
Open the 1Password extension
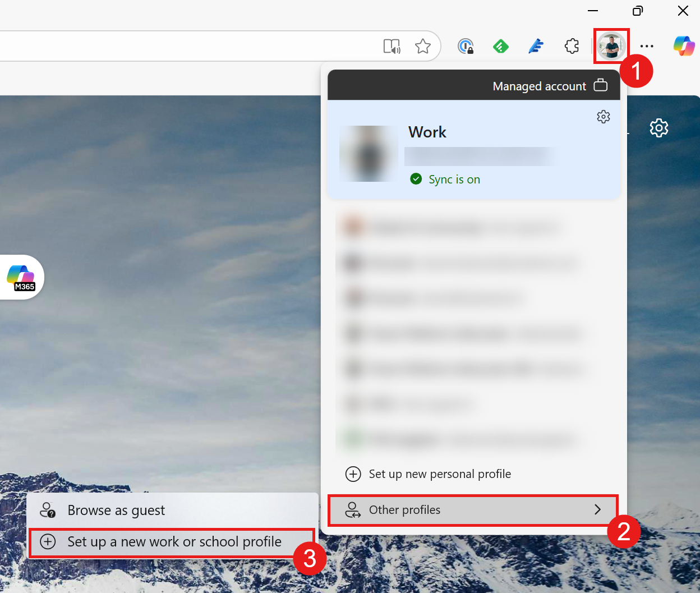(x=466, y=46)
